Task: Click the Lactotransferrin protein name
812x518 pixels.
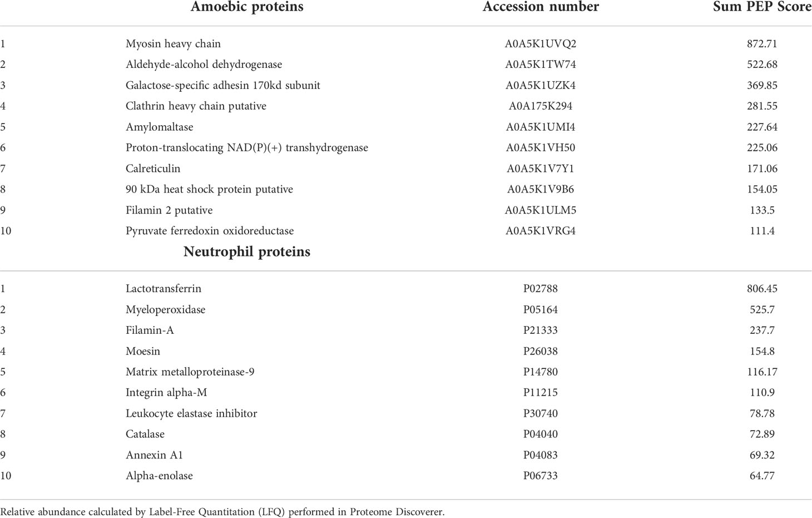Action: [x=164, y=289]
